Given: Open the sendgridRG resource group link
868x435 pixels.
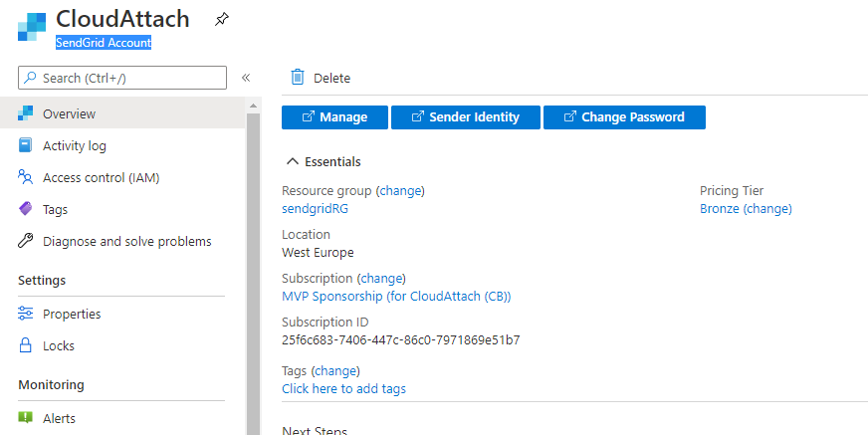Looking at the screenshot, I should 315,209.
